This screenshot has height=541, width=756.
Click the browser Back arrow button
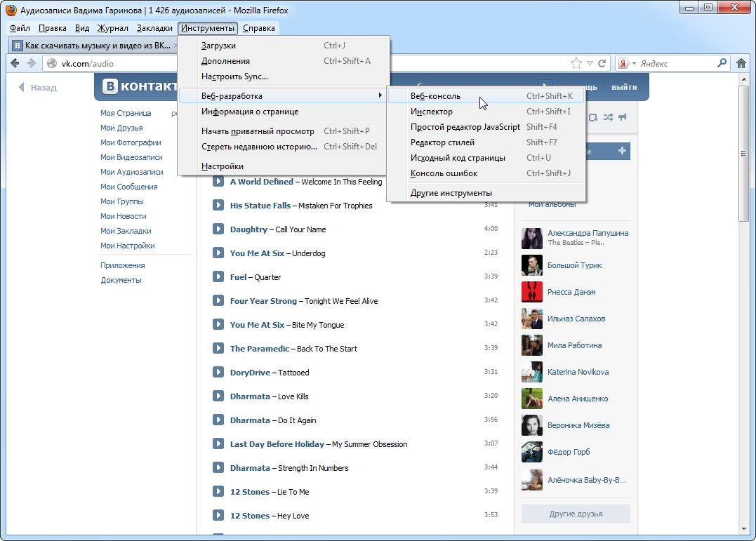(x=15, y=63)
